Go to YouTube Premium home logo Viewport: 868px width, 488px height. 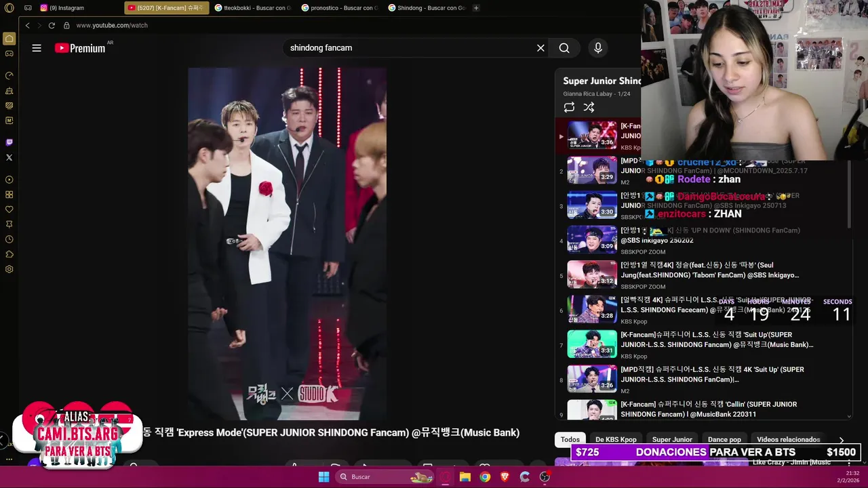point(80,48)
